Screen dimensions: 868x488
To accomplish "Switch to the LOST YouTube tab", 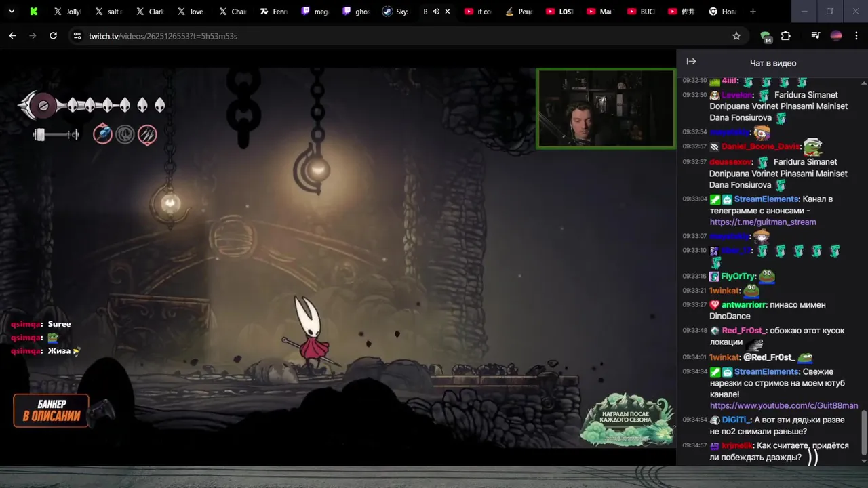I will click(x=559, y=12).
